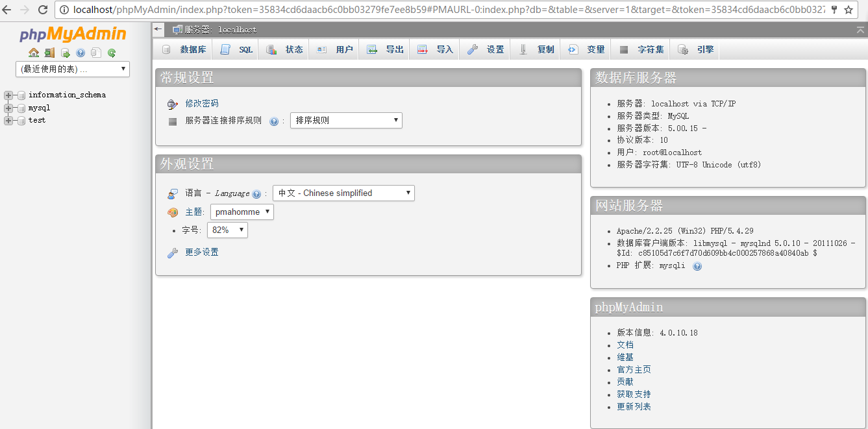
Task: Expand the mysql database node
Action: click(8, 108)
